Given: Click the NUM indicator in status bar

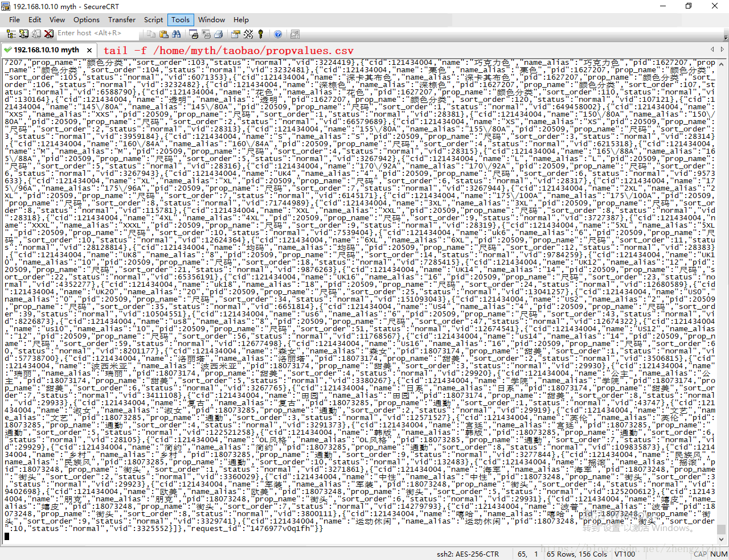Looking at the screenshot, I should point(719,554).
